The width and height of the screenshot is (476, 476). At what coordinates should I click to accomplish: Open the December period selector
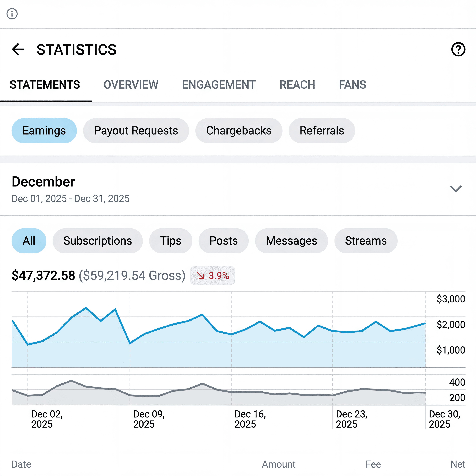pos(43,182)
